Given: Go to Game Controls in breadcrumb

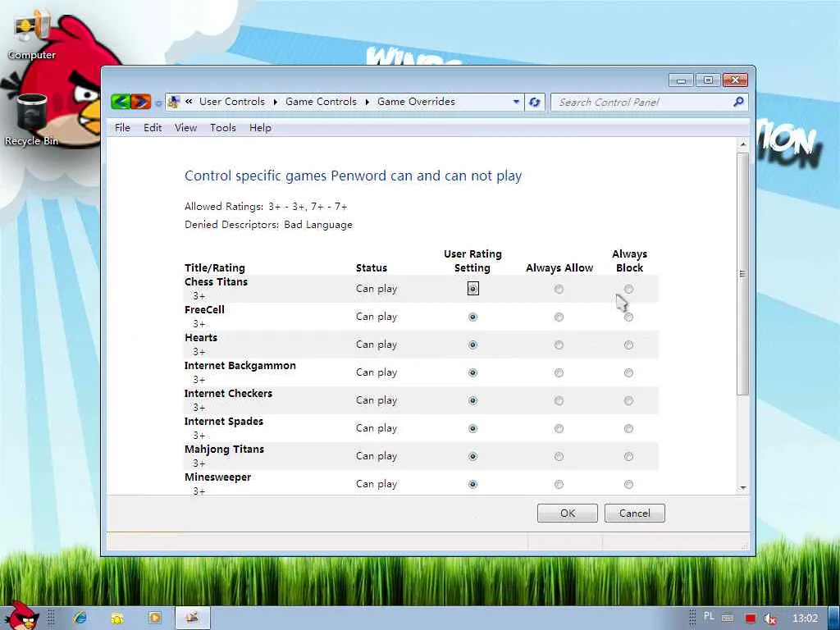Looking at the screenshot, I should point(321,101).
